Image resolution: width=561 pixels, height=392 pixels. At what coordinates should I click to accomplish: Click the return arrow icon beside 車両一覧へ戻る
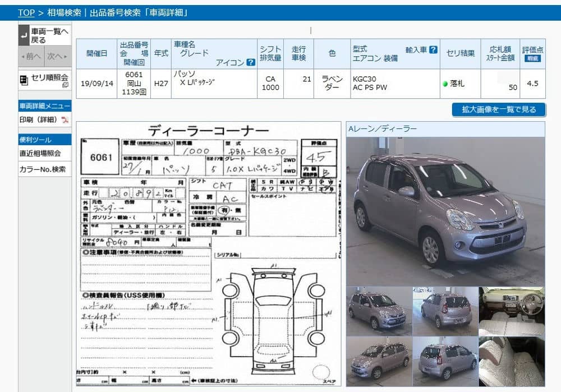point(24,35)
